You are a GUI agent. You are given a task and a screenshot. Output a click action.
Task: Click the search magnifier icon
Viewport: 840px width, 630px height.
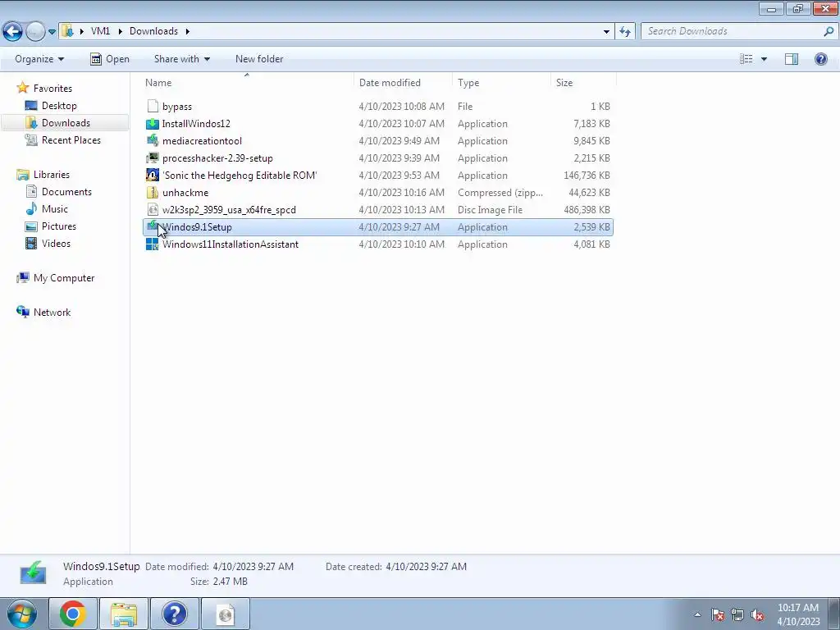(829, 31)
